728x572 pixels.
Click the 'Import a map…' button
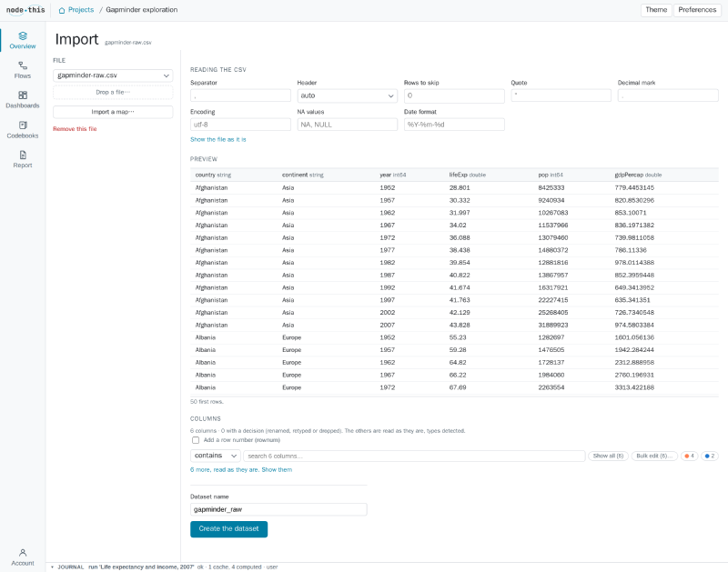click(113, 112)
